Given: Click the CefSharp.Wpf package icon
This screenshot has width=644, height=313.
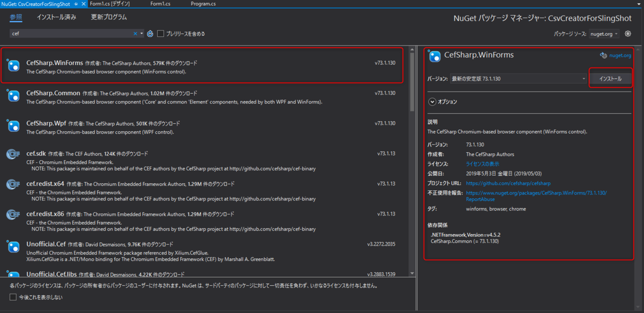Looking at the screenshot, I should pos(13,126).
